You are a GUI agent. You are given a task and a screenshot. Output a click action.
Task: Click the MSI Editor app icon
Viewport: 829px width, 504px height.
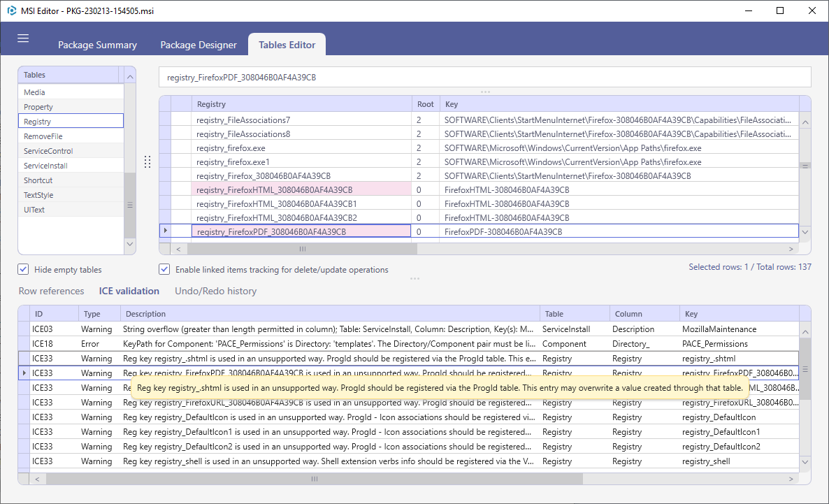click(x=12, y=10)
